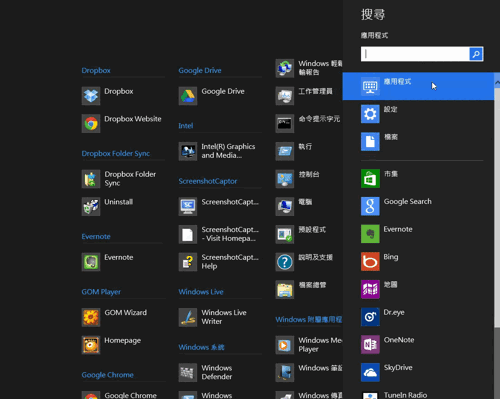Open Windows Easy Transfer report tile
Image resolution: width=500 pixels, height=399 pixels.
[x=309, y=68]
